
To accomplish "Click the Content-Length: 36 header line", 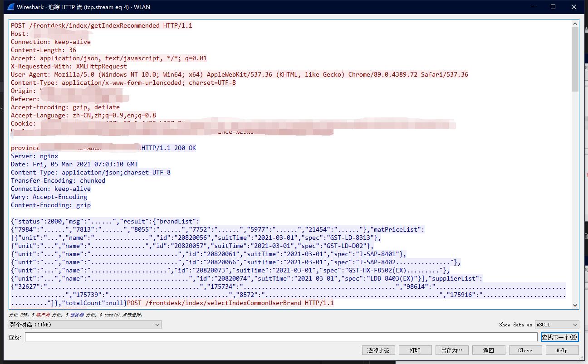I will [44, 50].
